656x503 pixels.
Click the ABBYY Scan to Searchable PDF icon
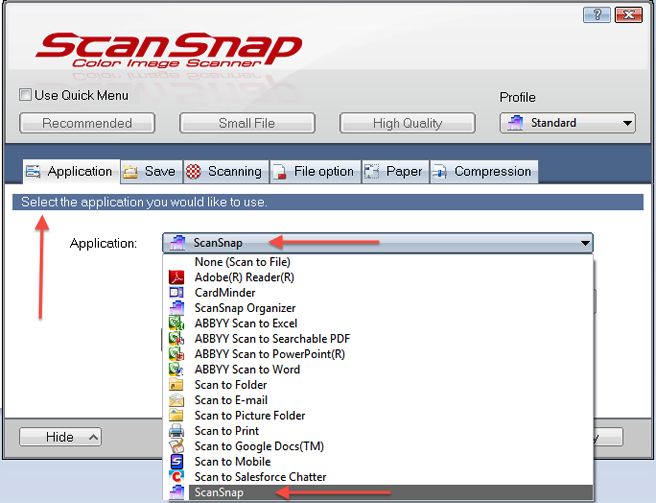click(x=176, y=339)
